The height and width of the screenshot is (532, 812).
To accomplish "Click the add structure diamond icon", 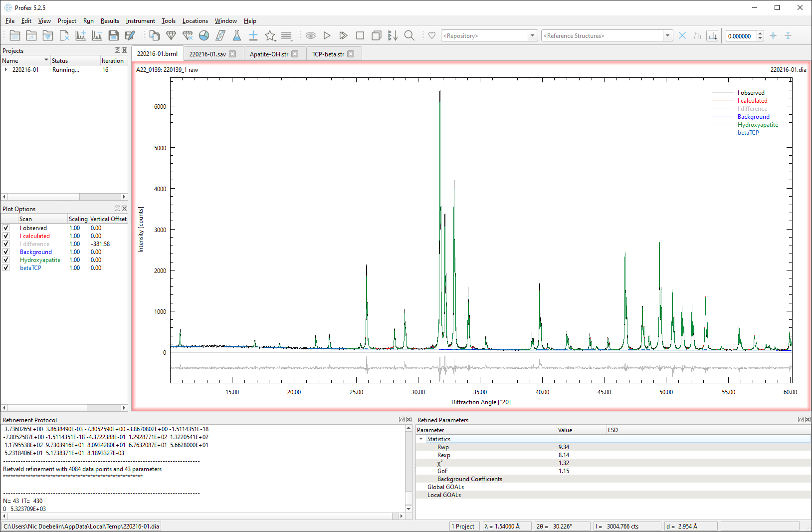I will coord(171,36).
